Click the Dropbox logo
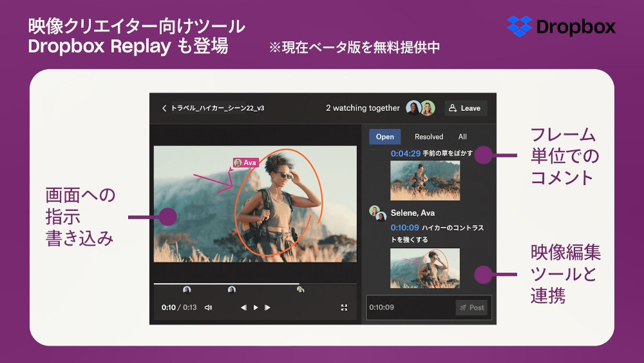 562,26
